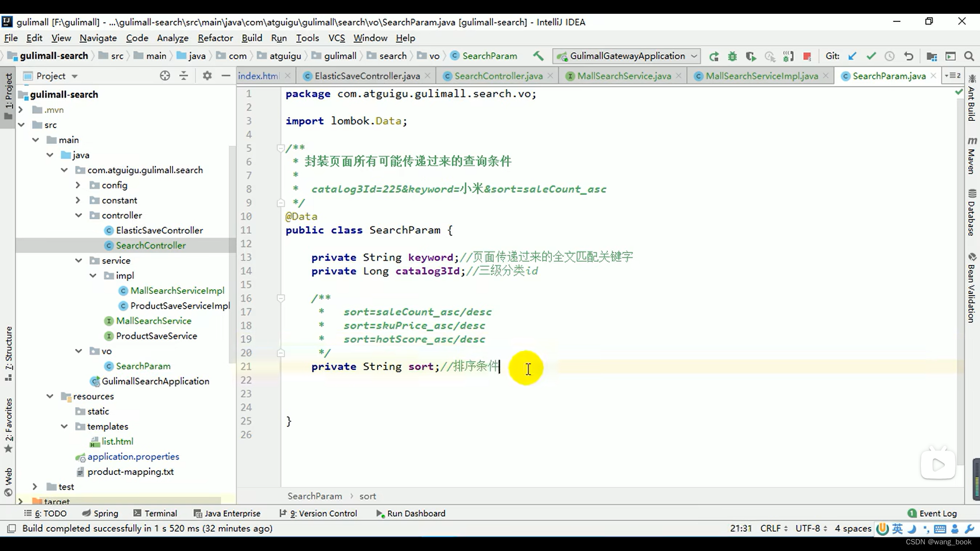Image resolution: width=980 pixels, height=551 pixels.
Task: Switch to SearchController.java tab
Action: tap(498, 76)
